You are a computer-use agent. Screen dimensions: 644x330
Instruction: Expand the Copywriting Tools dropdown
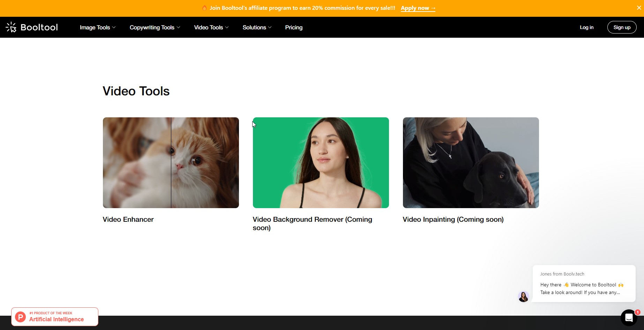[155, 27]
